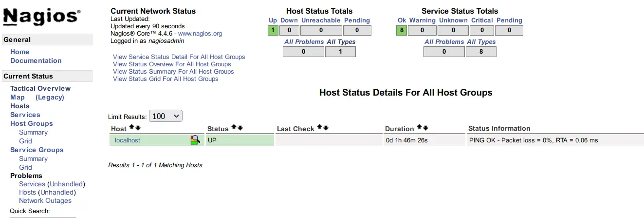Click host All Types count 1

[340, 52]
